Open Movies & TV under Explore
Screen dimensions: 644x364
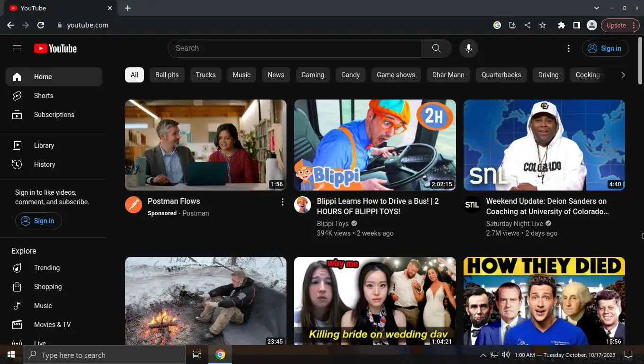pyautogui.click(x=54, y=325)
